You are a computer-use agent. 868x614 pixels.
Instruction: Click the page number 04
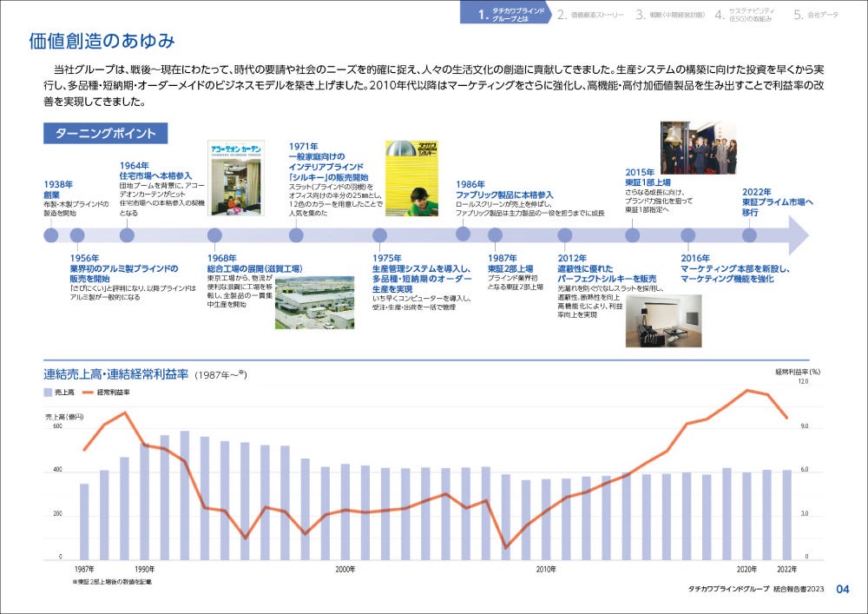843,589
